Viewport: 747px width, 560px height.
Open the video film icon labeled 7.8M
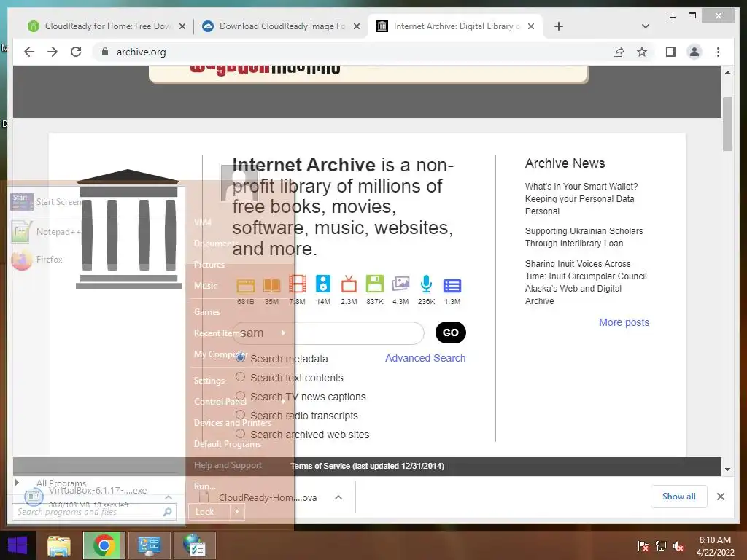click(x=298, y=284)
